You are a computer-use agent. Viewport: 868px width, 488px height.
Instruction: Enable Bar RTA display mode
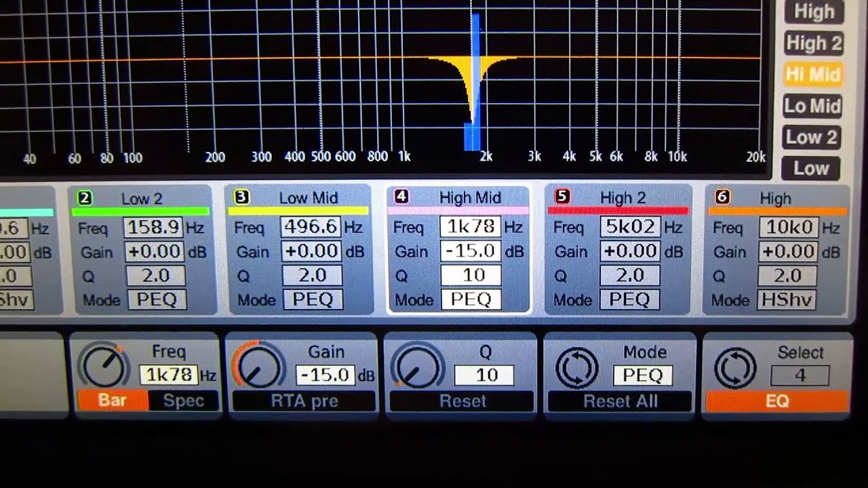coord(113,401)
